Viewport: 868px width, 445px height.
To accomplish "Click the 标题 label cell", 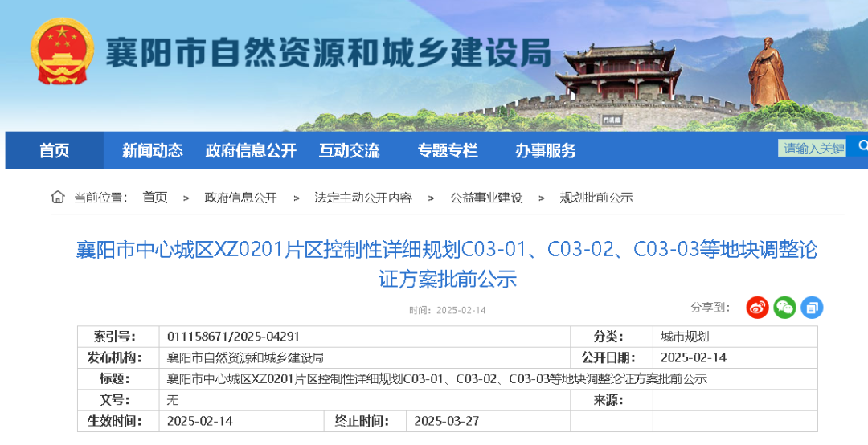I will tap(118, 379).
